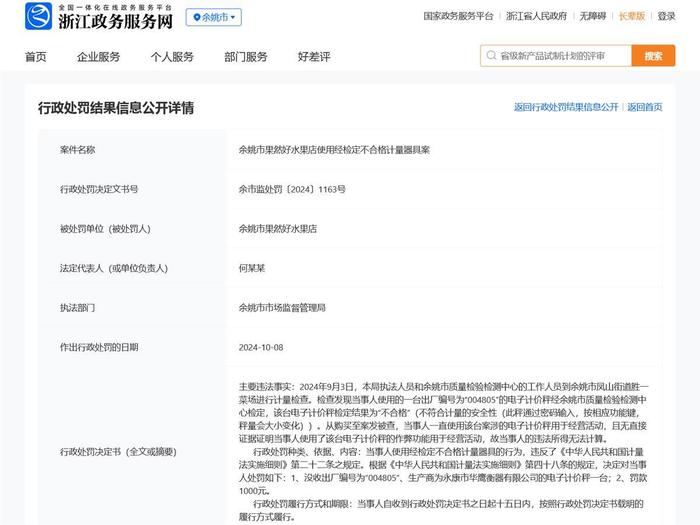Enable 无障碍 accessibility mode
Screen dimensions: 700x525
point(593,17)
